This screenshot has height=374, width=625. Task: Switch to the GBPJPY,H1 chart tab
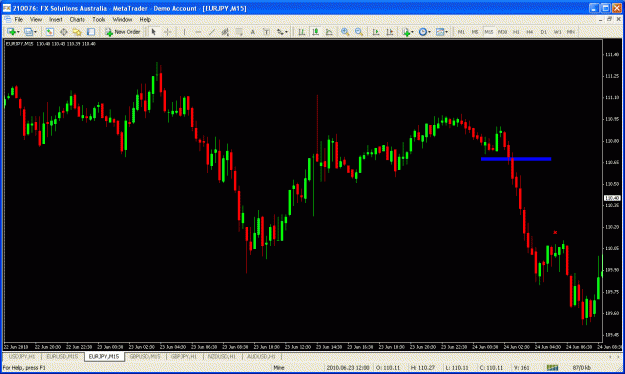click(184, 356)
